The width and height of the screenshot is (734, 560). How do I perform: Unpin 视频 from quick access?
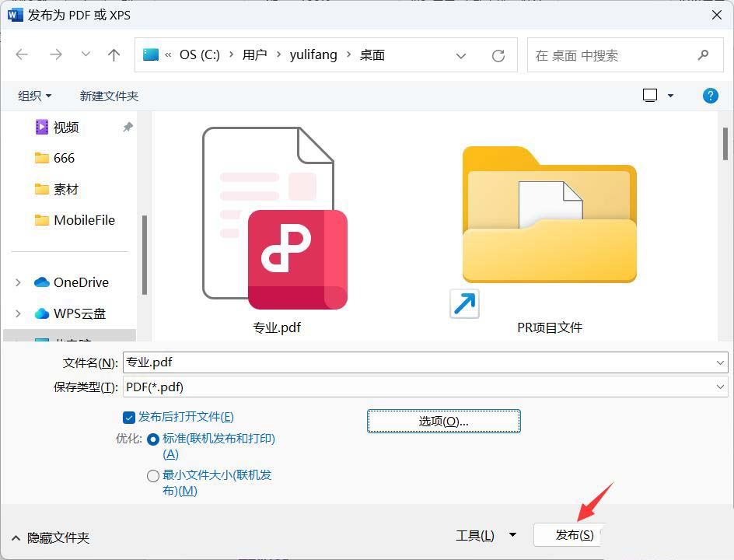(x=128, y=127)
